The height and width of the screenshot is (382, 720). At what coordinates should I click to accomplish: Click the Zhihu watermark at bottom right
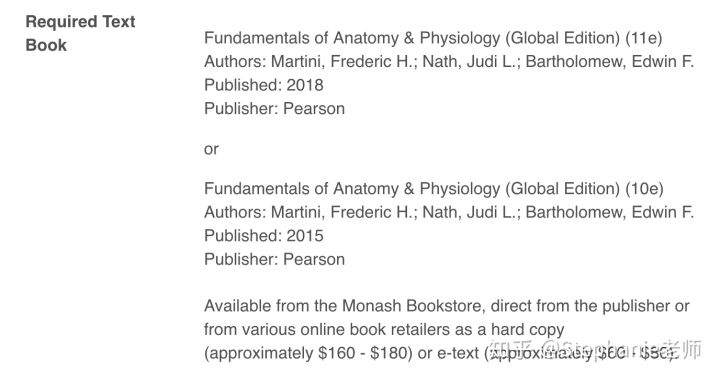tap(595, 350)
